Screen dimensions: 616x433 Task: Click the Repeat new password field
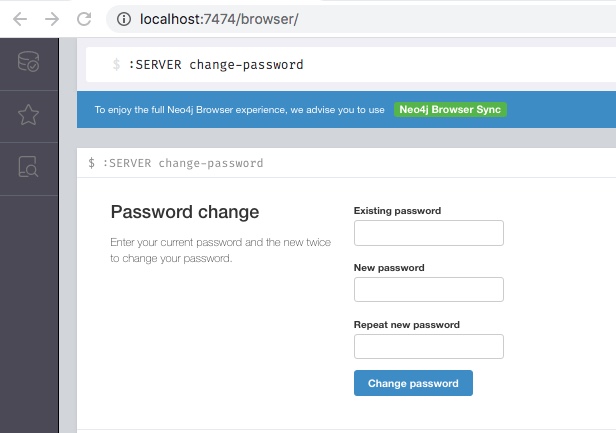pyautogui.click(x=428, y=347)
